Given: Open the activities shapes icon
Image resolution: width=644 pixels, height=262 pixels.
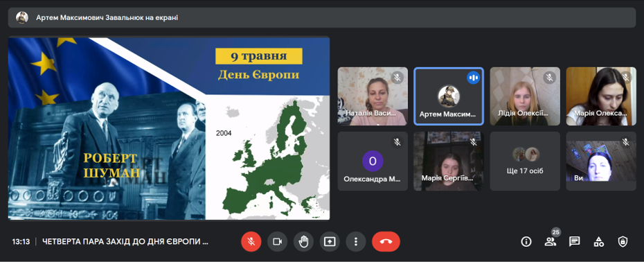Looking at the screenshot, I should coord(599,242).
